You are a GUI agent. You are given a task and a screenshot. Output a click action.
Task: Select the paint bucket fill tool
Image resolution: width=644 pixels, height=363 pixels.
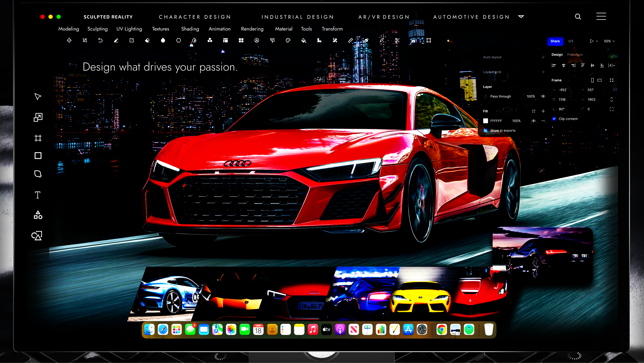(304, 40)
